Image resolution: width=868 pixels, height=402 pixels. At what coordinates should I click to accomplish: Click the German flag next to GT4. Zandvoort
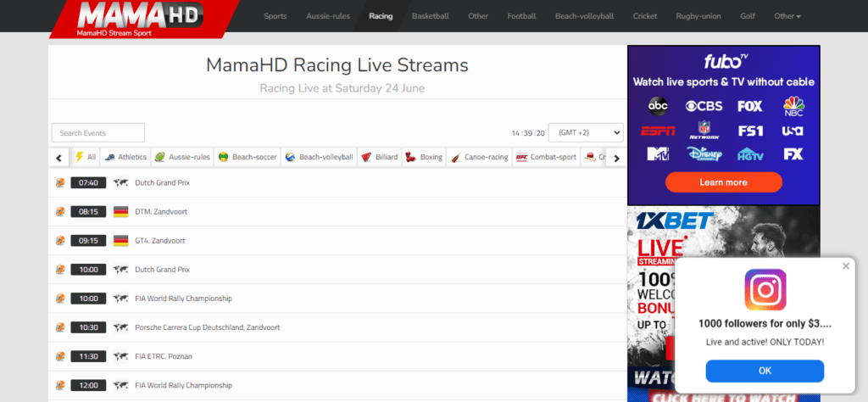[x=120, y=241]
